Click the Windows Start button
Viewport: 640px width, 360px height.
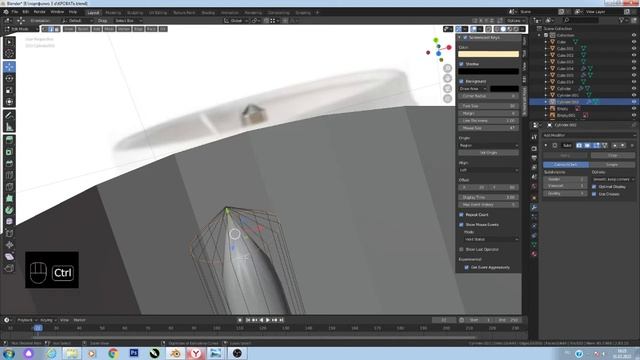9,353
